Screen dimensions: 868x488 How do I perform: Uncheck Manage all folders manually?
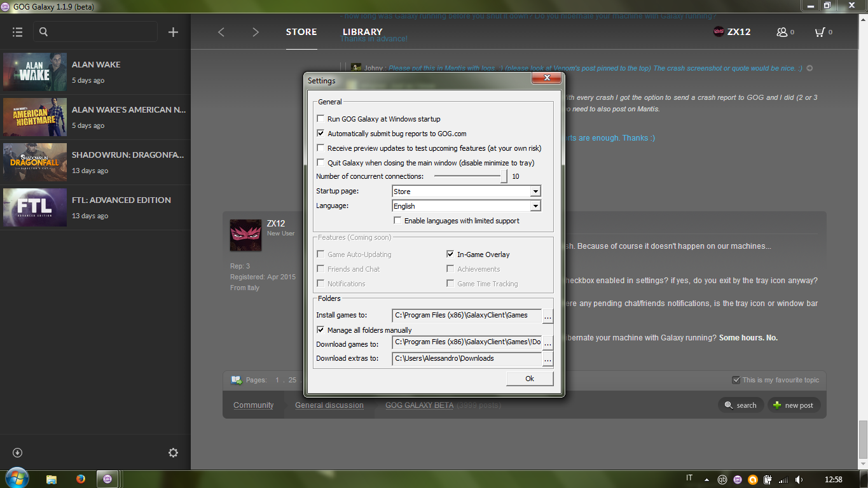click(x=320, y=330)
